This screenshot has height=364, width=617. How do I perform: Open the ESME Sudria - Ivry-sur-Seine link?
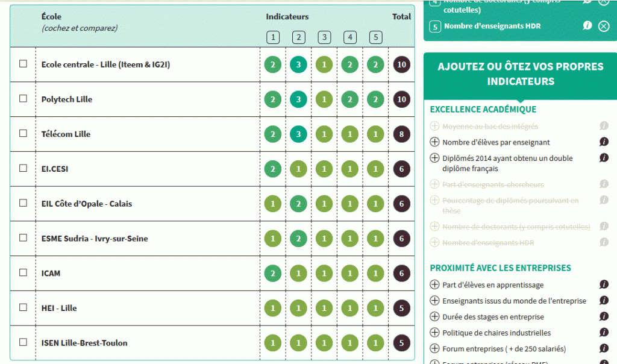[x=95, y=239]
